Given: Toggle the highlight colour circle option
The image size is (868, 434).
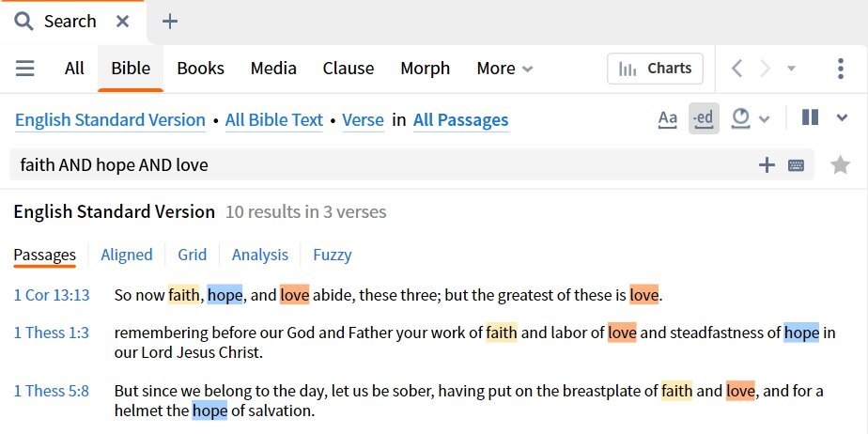Looking at the screenshot, I should click(x=740, y=118).
